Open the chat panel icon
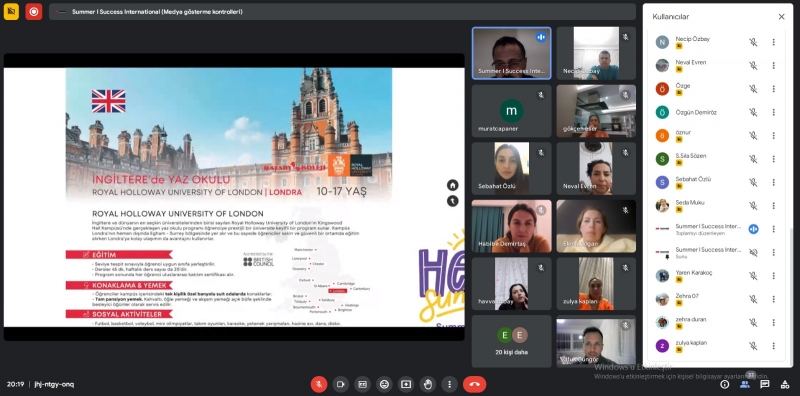Image resolution: width=800 pixels, height=396 pixels. (x=764, y=384)
